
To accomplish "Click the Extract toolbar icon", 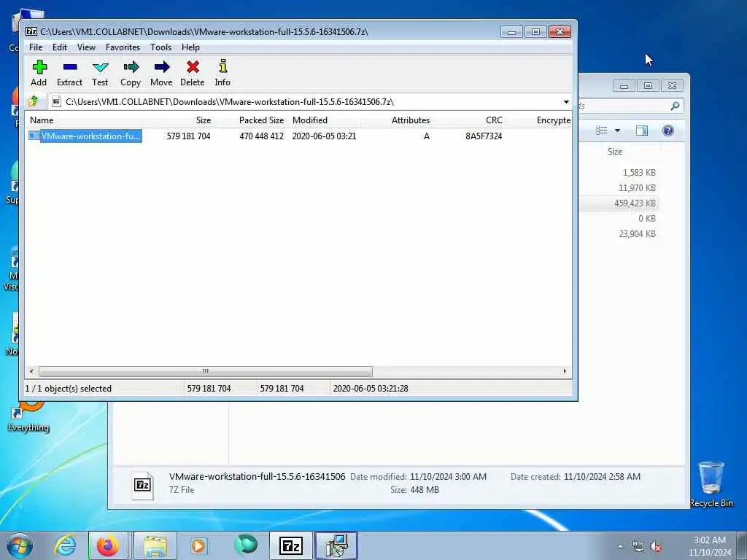I will (69, 73).
